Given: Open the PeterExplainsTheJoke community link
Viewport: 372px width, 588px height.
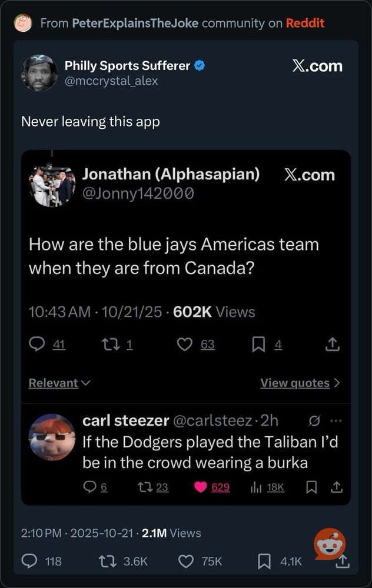Looking at the screenshot, I should coord(135,23).
